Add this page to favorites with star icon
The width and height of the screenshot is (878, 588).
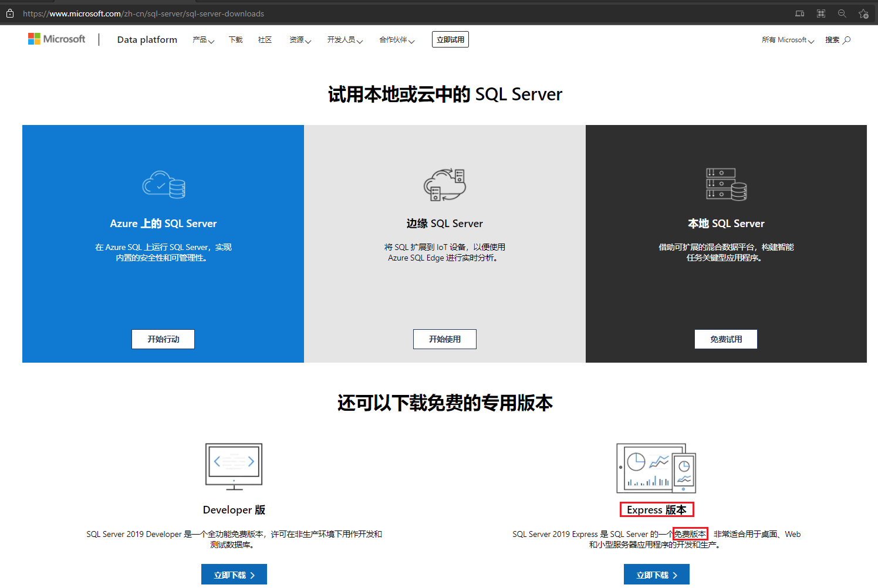pos(863,13)
